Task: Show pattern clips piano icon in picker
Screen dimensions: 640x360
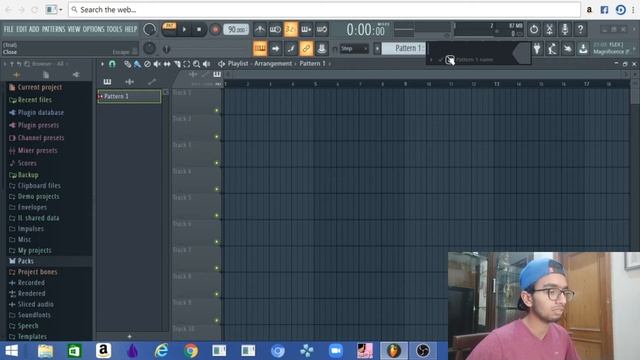Action: coord(107,82)
